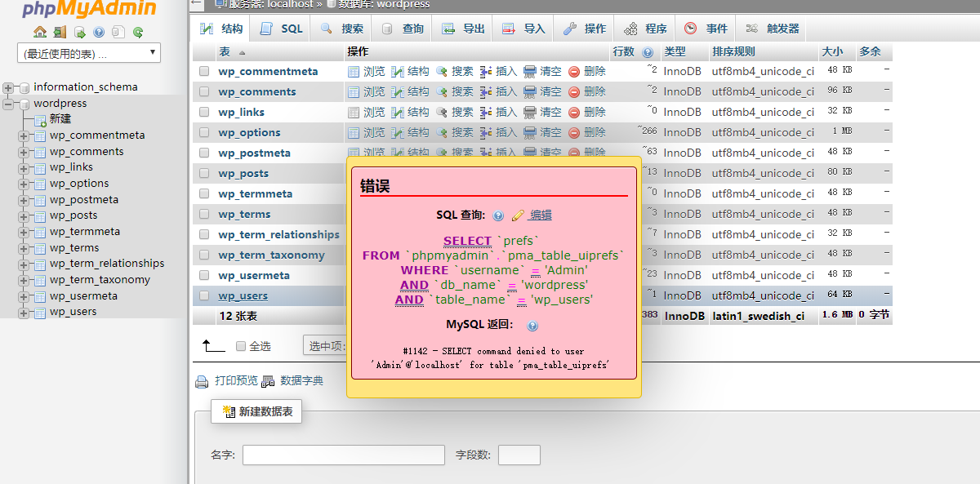
Task: Open the 触发器 triggers tab
Action: pyautogui.click(x=772, y=29)
